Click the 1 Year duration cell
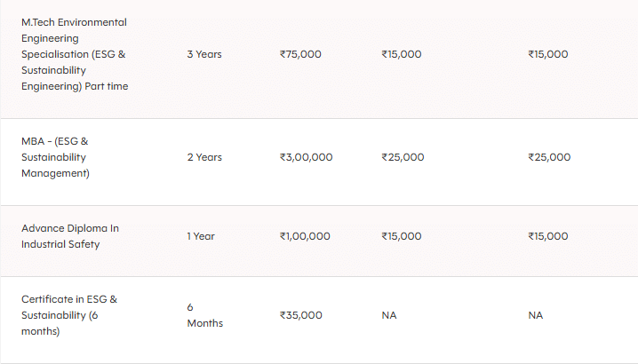The height and width of the screenshot is (364, 638). (x=201, y=236)
